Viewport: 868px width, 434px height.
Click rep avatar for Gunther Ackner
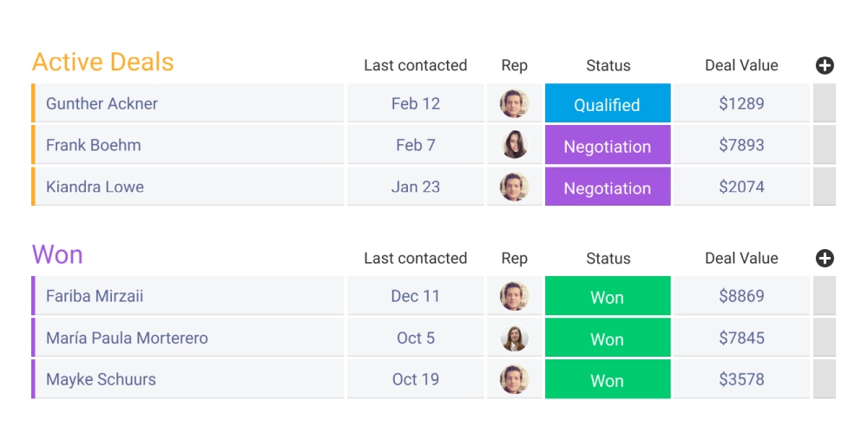514,103
